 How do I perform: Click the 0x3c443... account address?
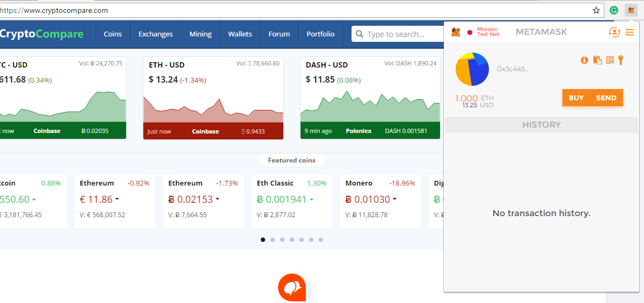click(x=513, y=69)
